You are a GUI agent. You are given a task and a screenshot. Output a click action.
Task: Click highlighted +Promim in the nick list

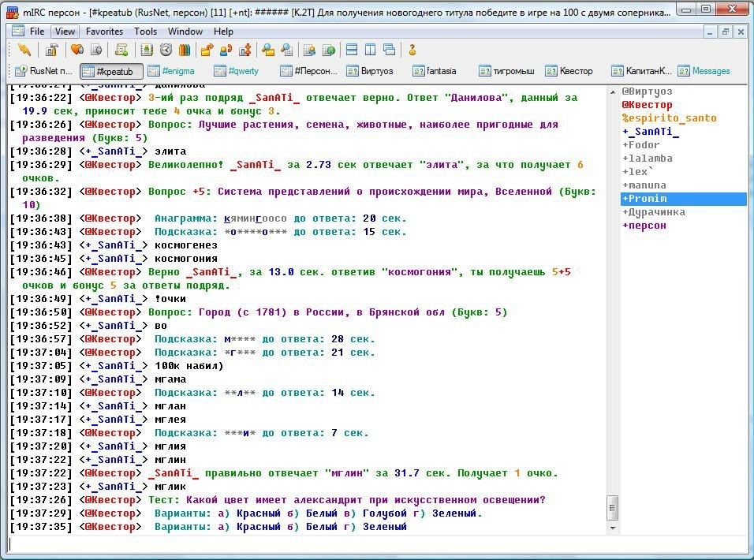pyautogui.click(x=683, y=199)
